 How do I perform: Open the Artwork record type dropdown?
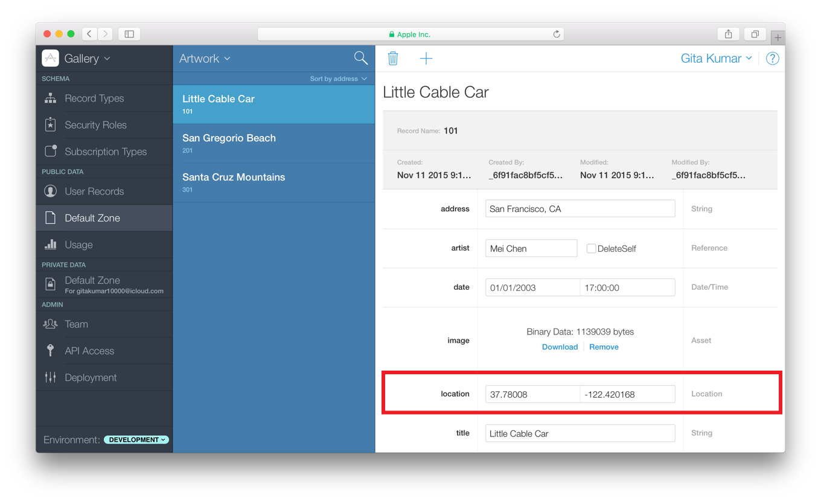point(204,58)
